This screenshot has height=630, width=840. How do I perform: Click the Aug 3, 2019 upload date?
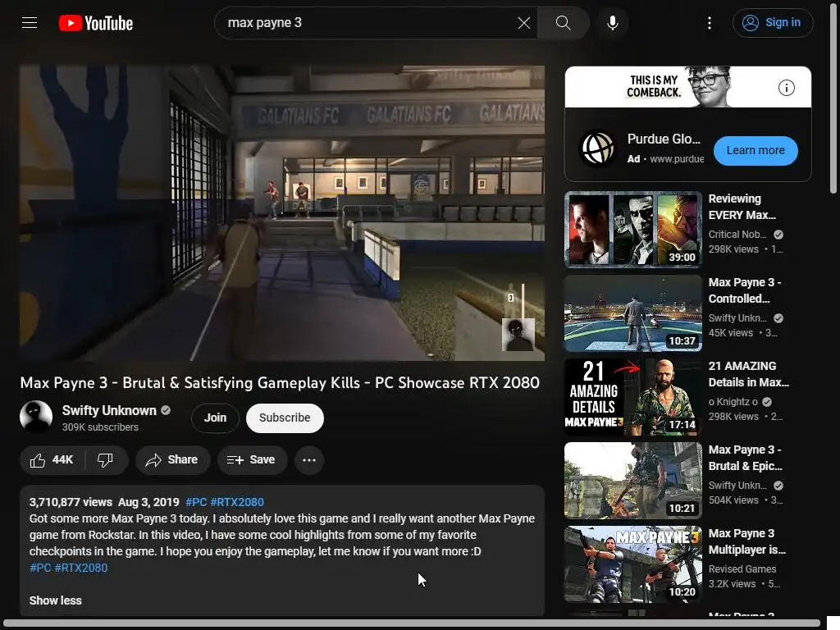(148, 502)
